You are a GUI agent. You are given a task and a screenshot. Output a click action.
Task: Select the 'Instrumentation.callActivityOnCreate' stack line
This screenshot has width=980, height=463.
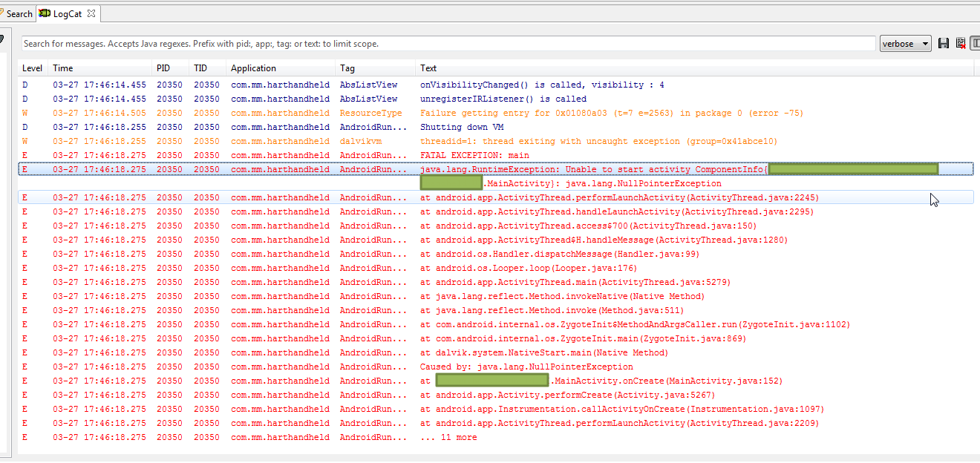pos(496,409)
